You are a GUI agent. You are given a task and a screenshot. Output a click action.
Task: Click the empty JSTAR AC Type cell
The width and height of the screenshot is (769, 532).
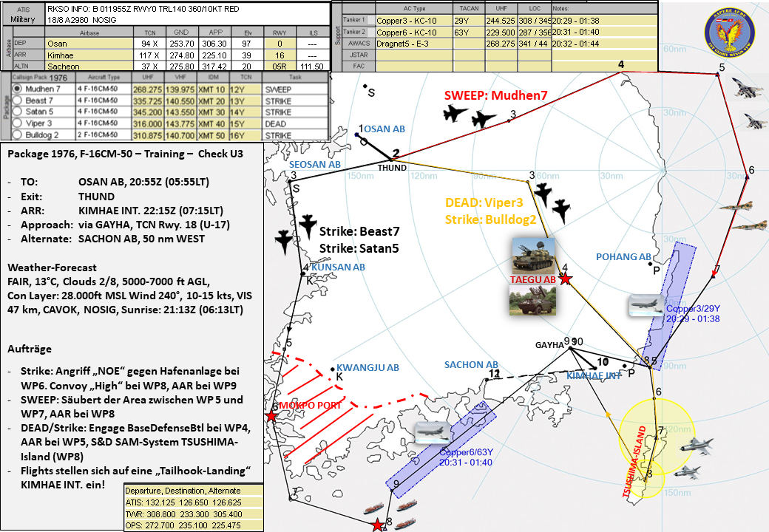[x=414, y=55]
